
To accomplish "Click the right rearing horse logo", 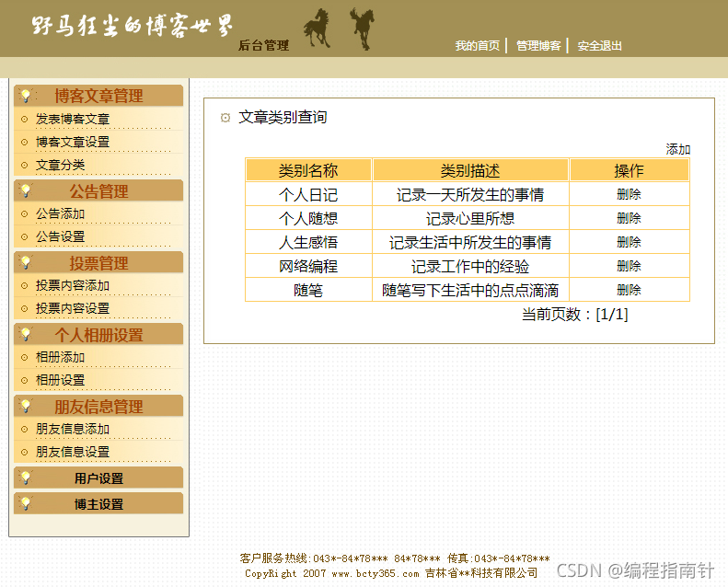I will pyautogui.click(x=362, y=28).
